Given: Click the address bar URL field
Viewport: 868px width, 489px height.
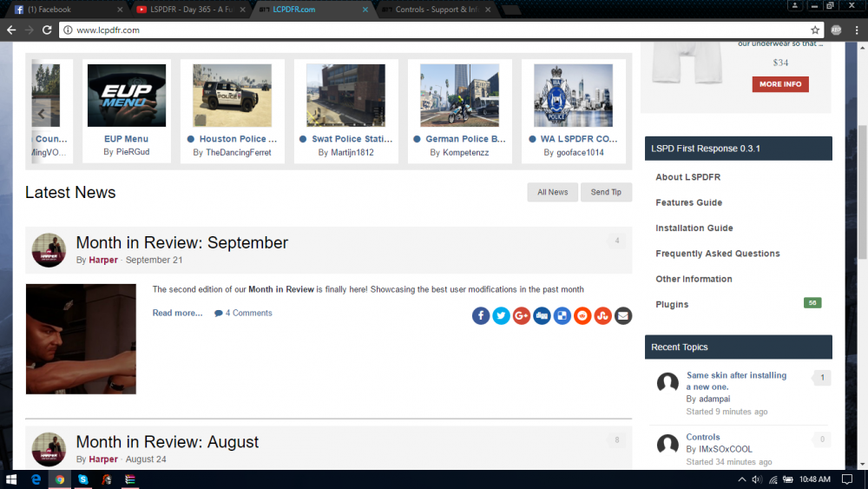Looking at the screenshot, I should tap(440, 30).
